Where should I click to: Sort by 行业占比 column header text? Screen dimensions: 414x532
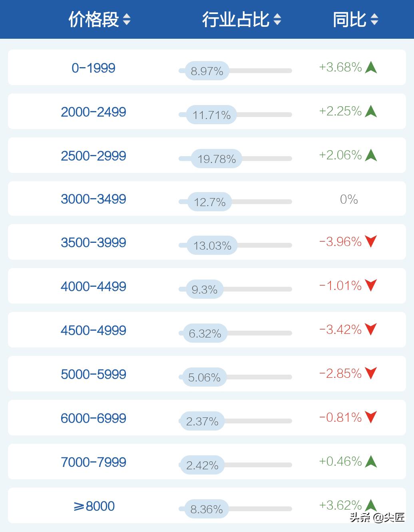click(236, 20)
